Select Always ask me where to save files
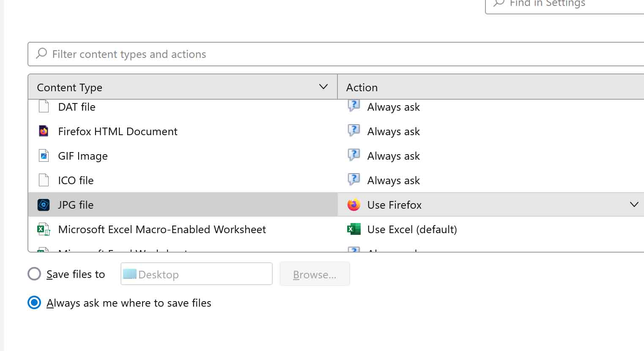The image size is (644, 351). (34, 302)
